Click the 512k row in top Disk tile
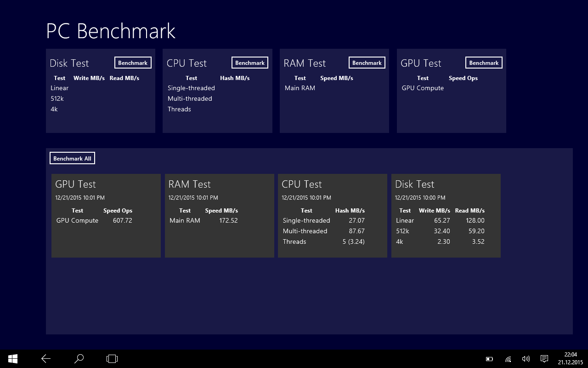 pos(57,99)
